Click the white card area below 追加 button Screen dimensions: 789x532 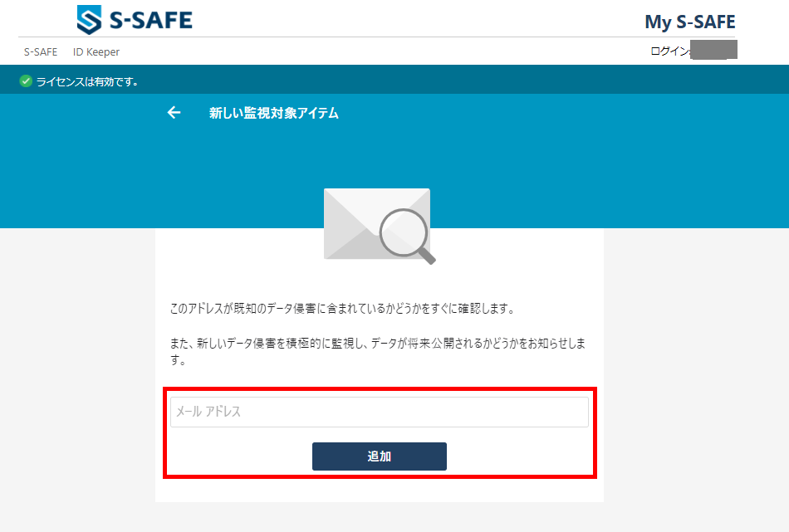point(379,490)
